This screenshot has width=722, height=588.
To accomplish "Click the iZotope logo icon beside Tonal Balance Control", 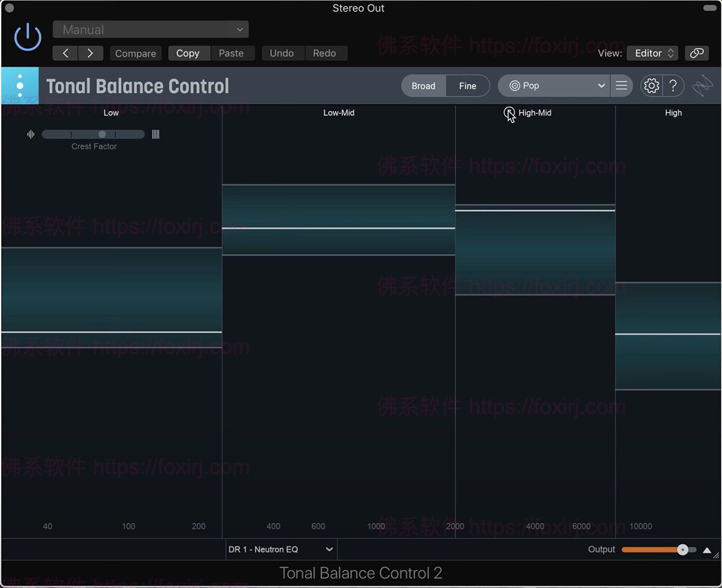I will click(20, 85).
